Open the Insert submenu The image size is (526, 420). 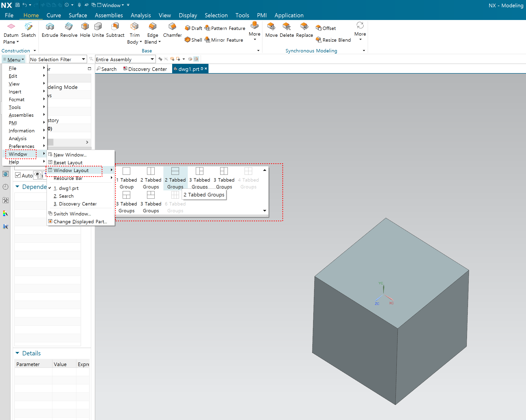pos(24,91)
